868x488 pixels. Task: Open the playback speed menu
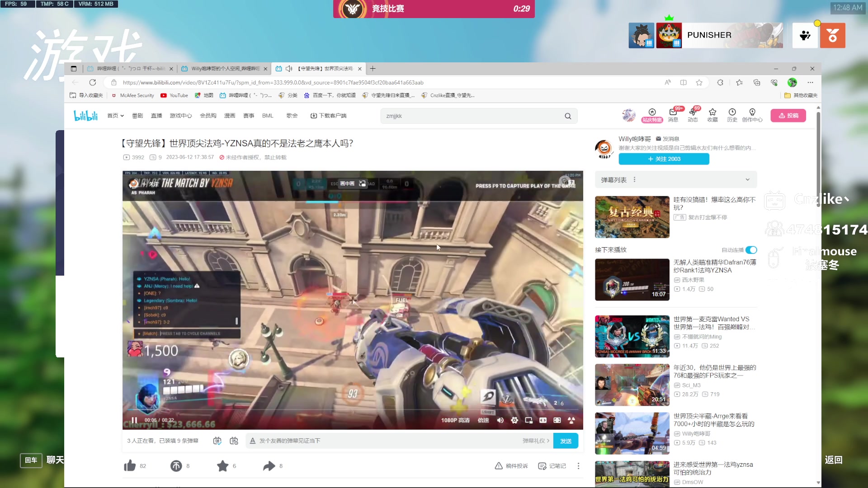click(x=483, y=420)
